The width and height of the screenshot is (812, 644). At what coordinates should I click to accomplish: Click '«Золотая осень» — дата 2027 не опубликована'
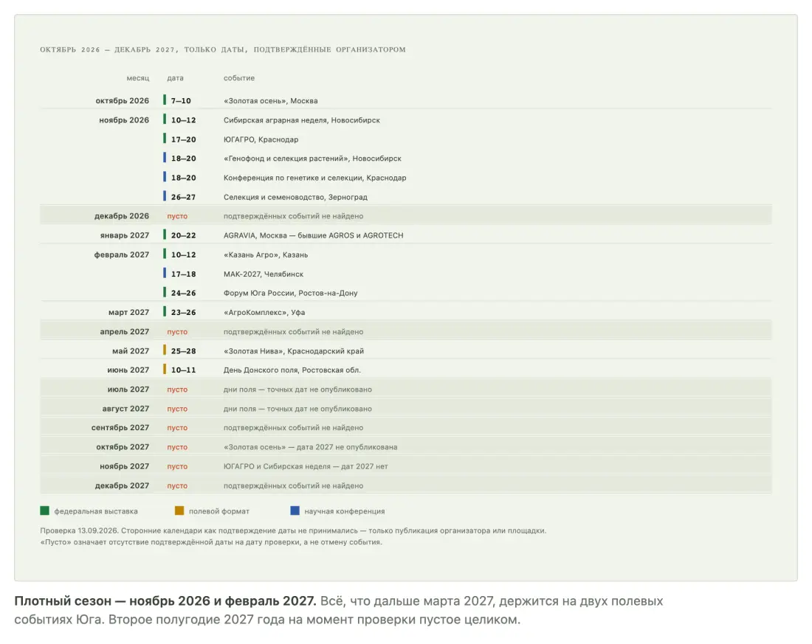pos(310,447)
